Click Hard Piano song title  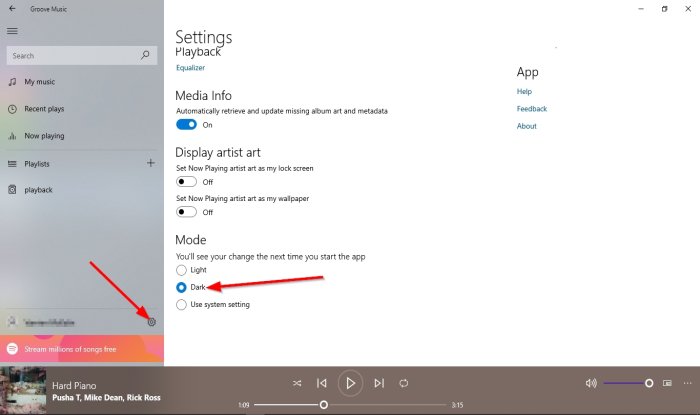pyautogui.click(x=74, y=386)
